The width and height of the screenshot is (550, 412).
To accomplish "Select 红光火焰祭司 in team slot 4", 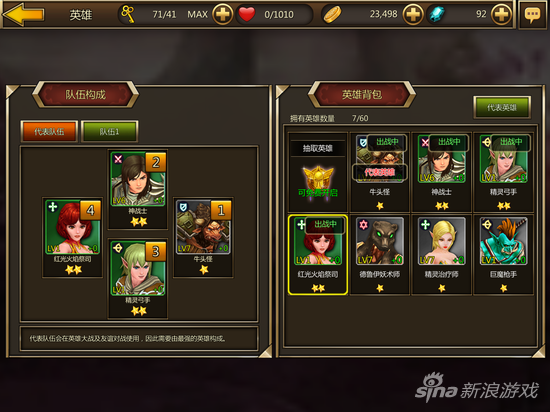I will pyautogui.click(x=73, y=237).
